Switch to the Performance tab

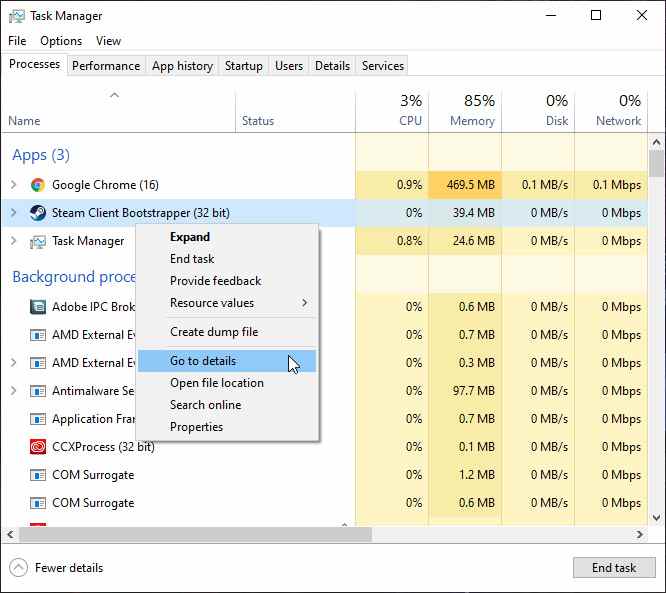(106, 66)
